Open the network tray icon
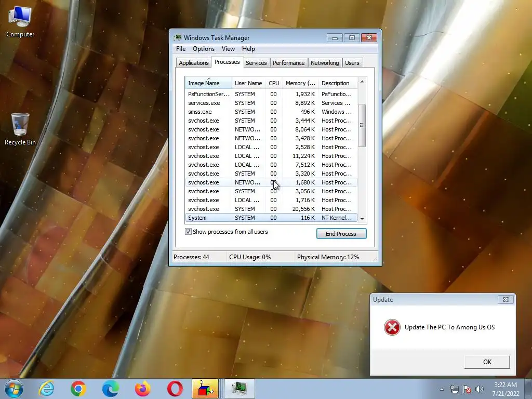This screenshot has width=532, height=399. pos(454,389)
